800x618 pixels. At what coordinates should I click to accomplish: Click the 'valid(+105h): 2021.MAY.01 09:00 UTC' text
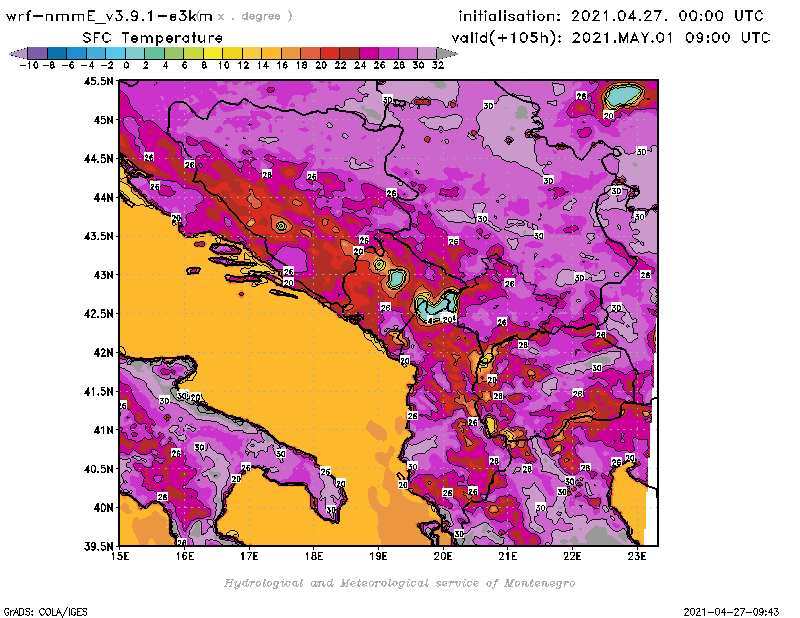(611, 38)
